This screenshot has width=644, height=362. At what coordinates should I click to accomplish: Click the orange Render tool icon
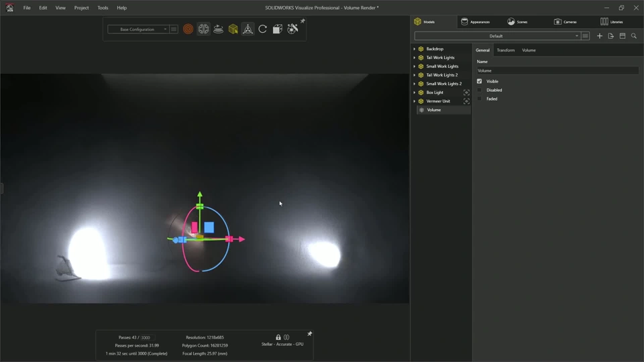tap(188, 29)
